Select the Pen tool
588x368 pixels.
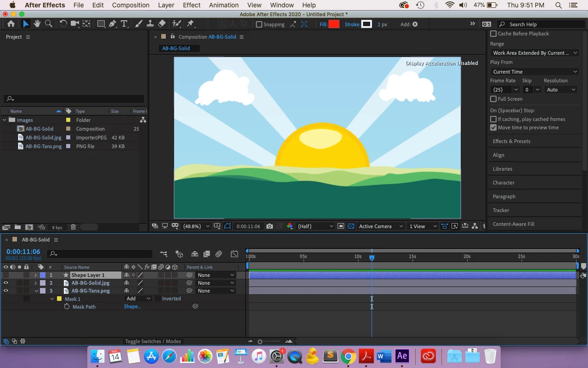coord(113,24)
